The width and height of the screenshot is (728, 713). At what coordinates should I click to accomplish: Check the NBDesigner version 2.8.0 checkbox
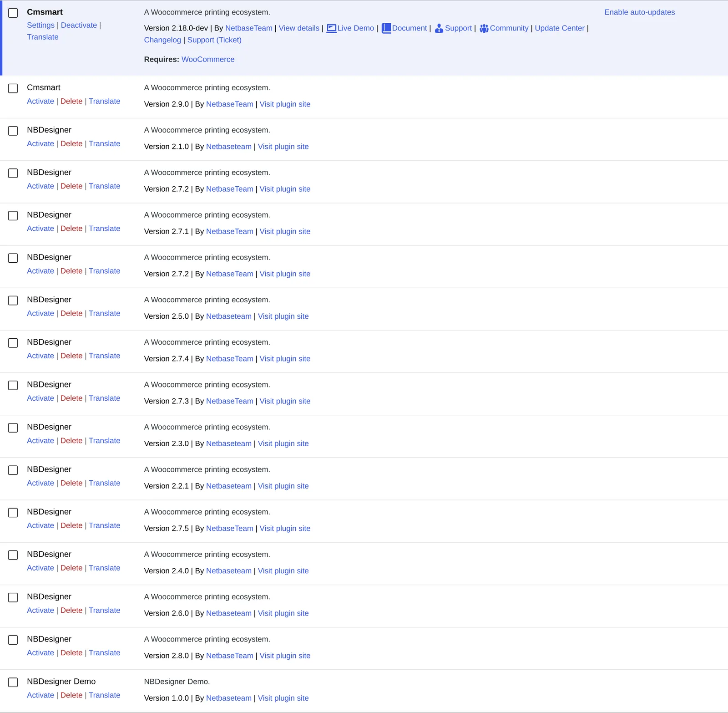point(13,640)
